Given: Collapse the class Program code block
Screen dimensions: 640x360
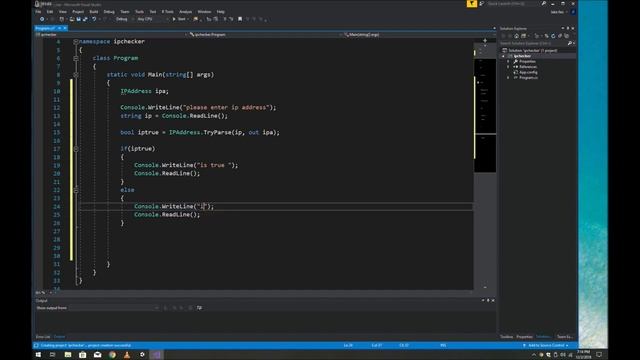Looking at the screenshot, I should (76, 58).
